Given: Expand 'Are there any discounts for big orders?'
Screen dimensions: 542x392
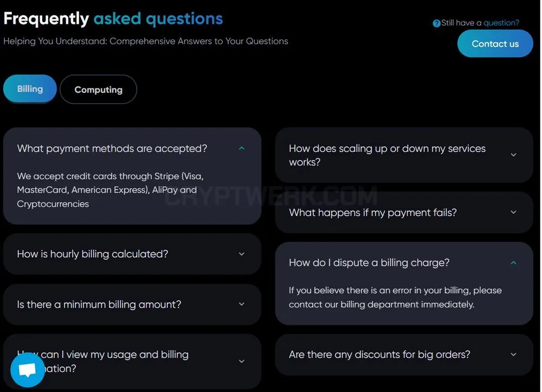Looking at the screenshot, I should pyautogui.click(x=404, y=355).
